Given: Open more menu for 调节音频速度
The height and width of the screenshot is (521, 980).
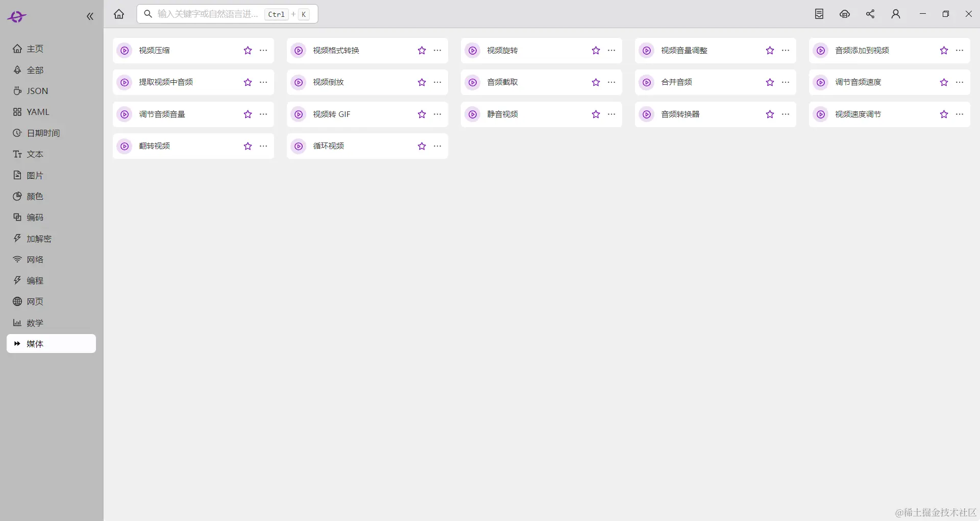Looking at the screenshot, I should coord(960,82).
